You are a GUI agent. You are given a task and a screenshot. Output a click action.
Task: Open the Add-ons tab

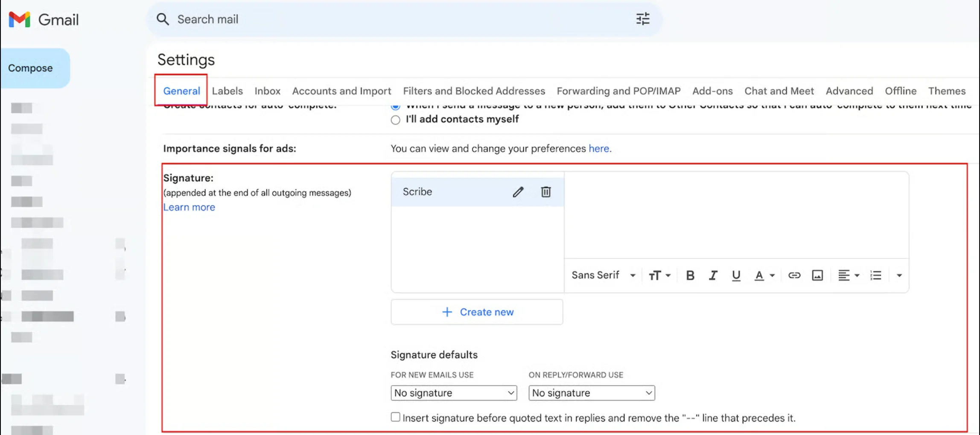click(712, 91)
